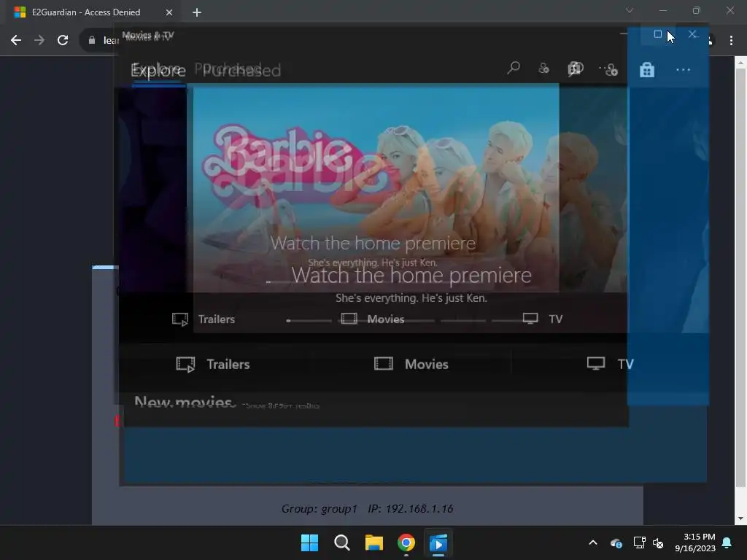The width and height of the screenshot is (747, 560).
Task: Open Movies & TV from the taskbar
Action: (x=438, y=542)
